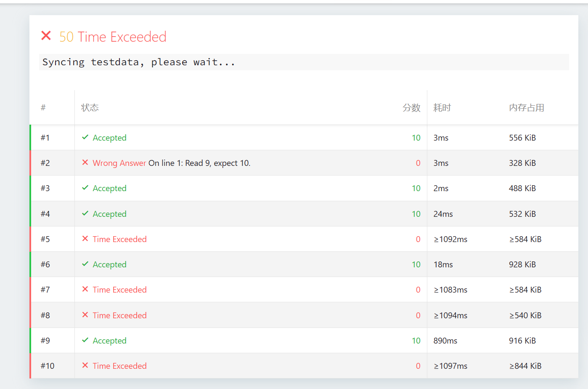Click the green checkmark icon in row #1

pyautogui.click(x=85, y=137)
